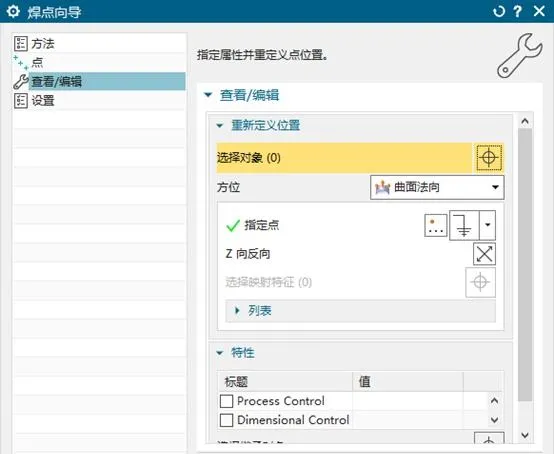Select the 方法 step in wizard list
Viewport: 554px width, 454px height.
coord(99,43)
